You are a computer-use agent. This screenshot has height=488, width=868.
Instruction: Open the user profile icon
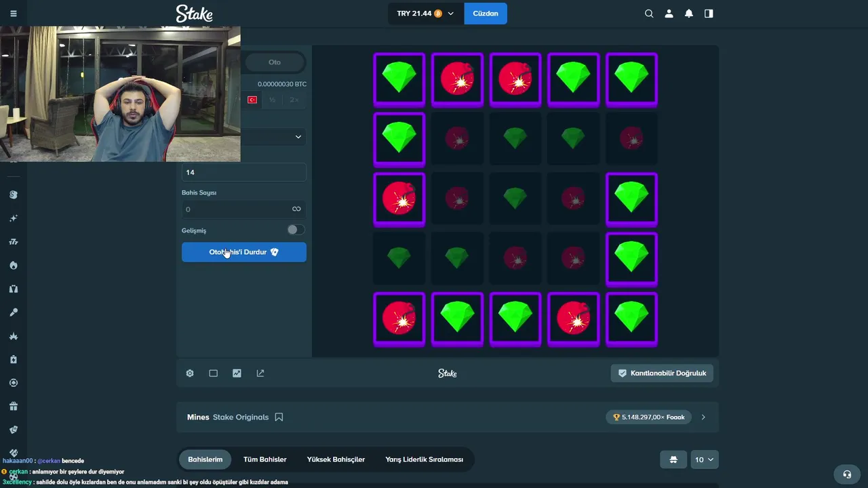669,14
